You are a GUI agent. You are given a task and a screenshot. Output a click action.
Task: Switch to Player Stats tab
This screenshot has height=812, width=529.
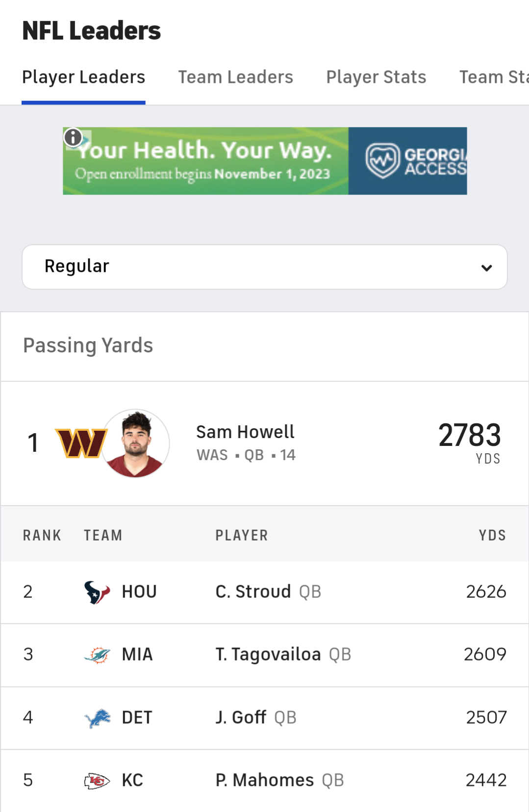(376, 77)
